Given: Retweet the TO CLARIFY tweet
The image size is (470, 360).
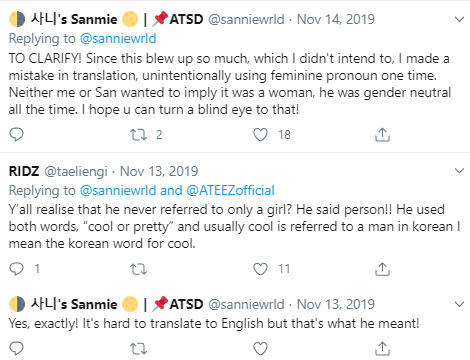Looking at the screenshot, I should (x=138, y=135).
